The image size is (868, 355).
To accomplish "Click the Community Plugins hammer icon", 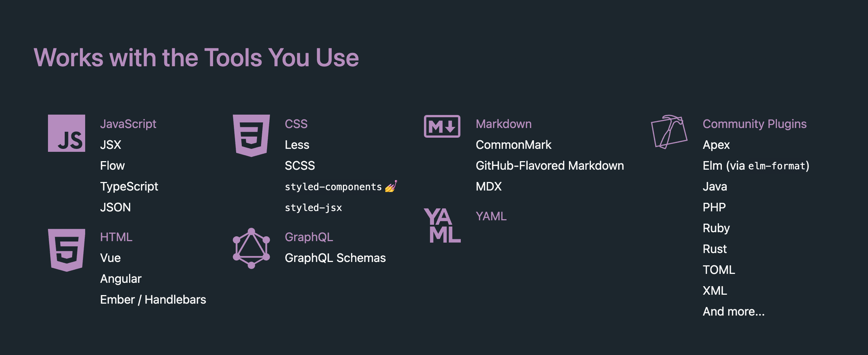I will [669, 132].
